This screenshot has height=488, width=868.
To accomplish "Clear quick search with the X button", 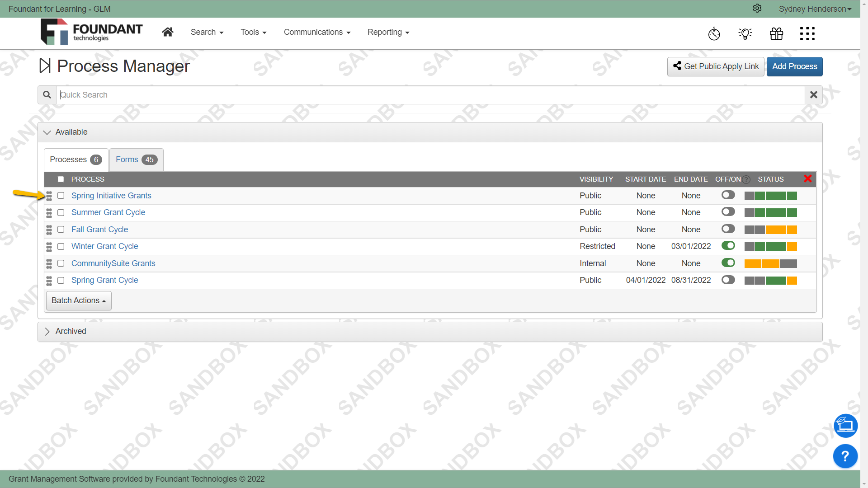I will click(x=814, y=95).
